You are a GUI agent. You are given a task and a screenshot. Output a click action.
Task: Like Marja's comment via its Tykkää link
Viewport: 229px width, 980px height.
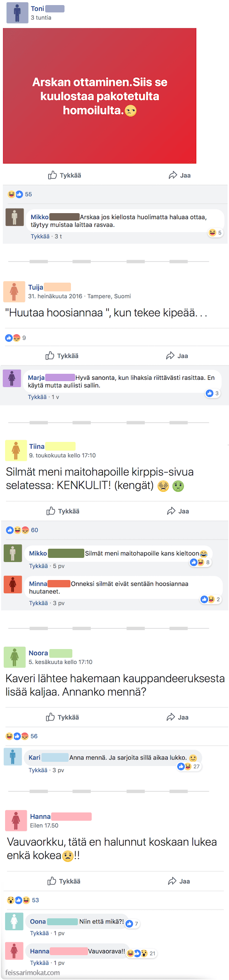pyautogui.click(x=37, y=397)
